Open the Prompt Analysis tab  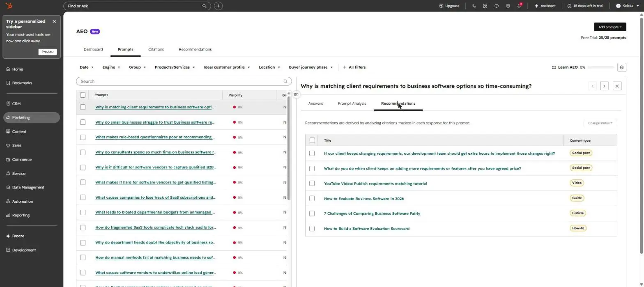point(352,103)
